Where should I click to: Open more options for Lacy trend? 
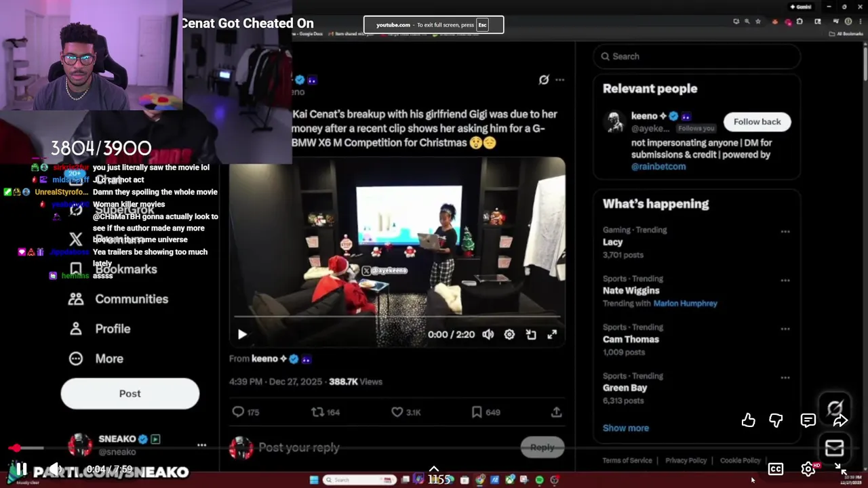pos(785,231)
